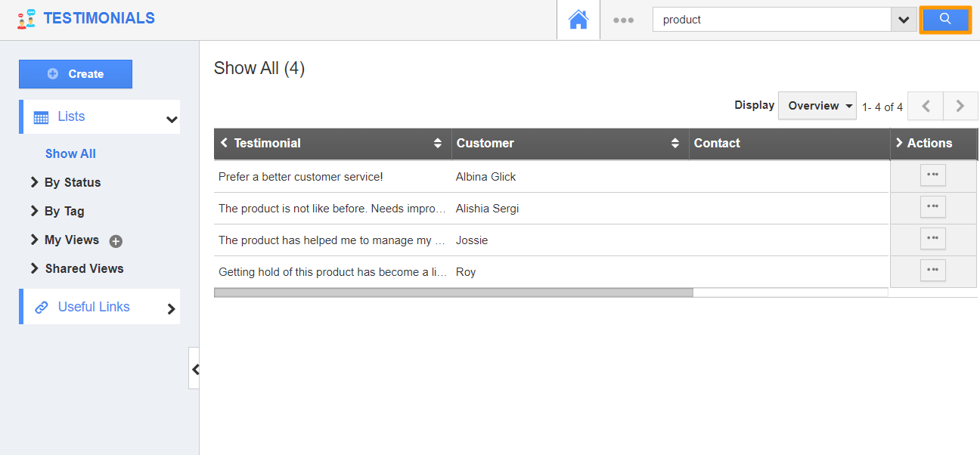The height and width of the screenshot is (455, 980).
Task: Open the three-dots more apps menu
Action: (x=623, y=20)
